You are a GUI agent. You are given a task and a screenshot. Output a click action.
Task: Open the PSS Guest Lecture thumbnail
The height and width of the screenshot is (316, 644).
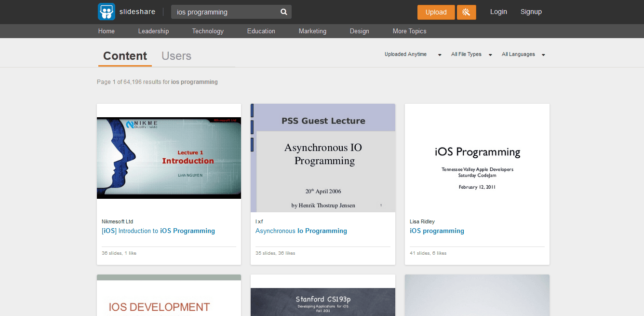[323, 158]
